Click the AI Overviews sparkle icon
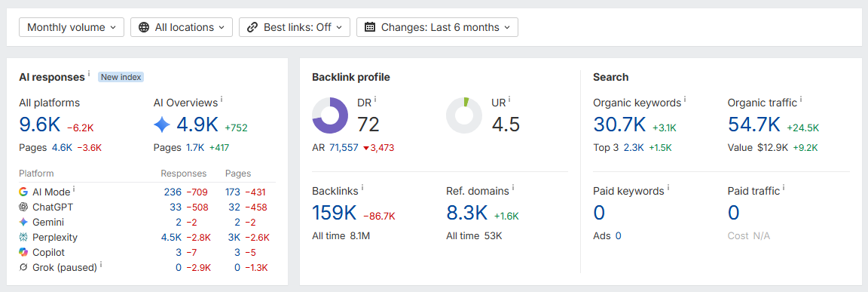 coord(162,125)
